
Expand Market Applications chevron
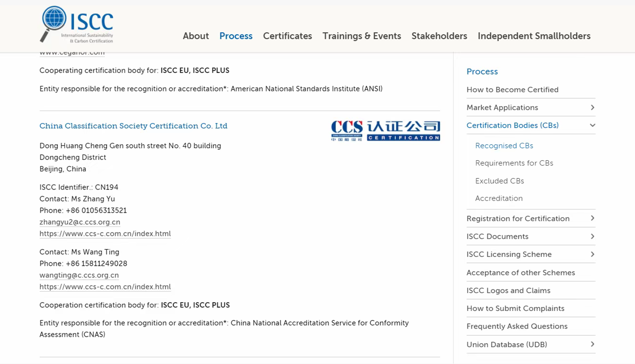point(592,108)
